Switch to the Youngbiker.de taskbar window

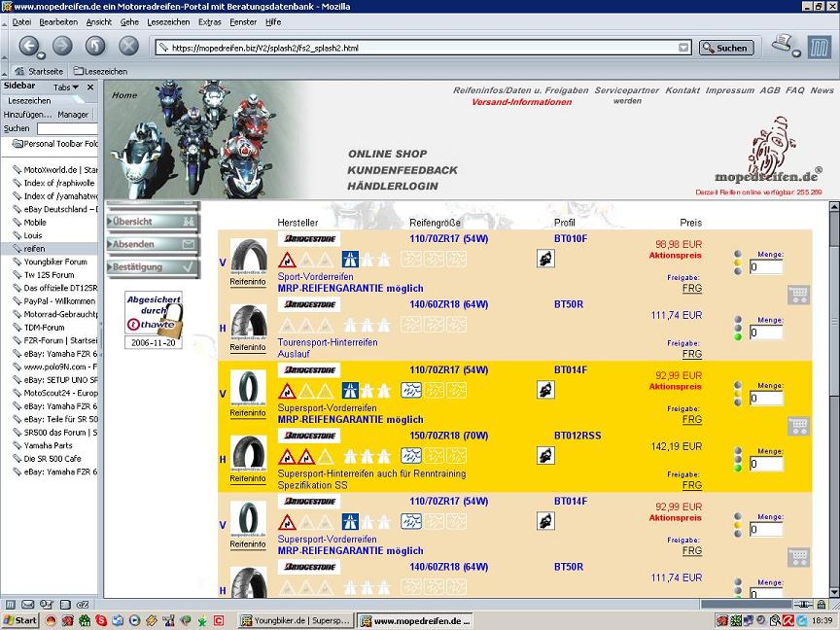tap(297, 620)
